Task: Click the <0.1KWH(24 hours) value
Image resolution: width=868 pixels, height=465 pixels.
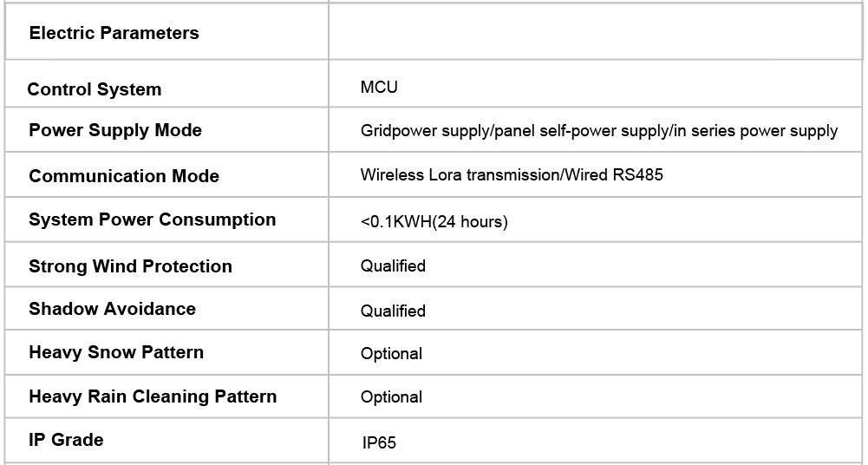Action: (434, 221)
